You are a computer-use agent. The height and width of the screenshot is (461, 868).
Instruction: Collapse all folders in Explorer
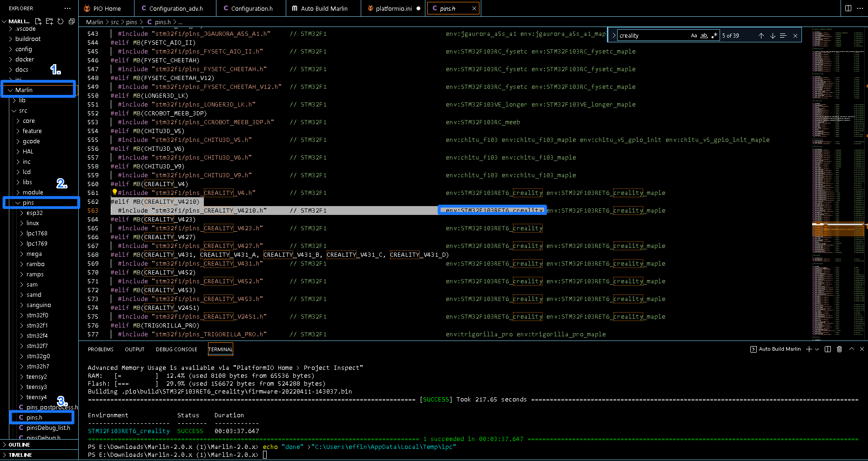[x=72, y=21]
